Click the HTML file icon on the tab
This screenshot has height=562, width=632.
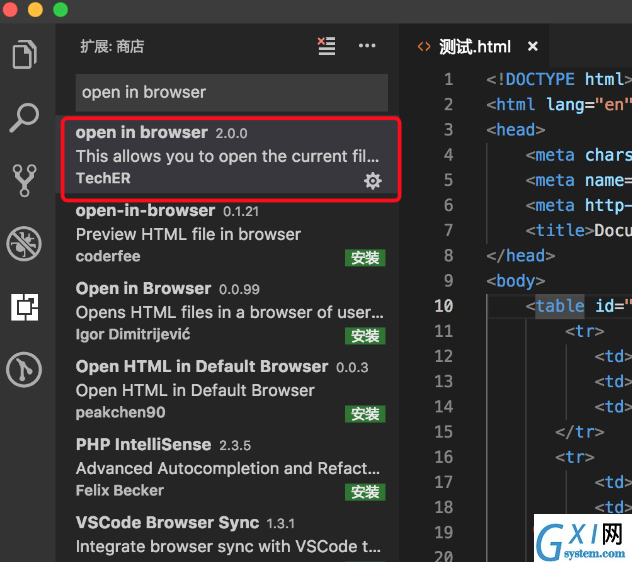click(x=424, y=46)
